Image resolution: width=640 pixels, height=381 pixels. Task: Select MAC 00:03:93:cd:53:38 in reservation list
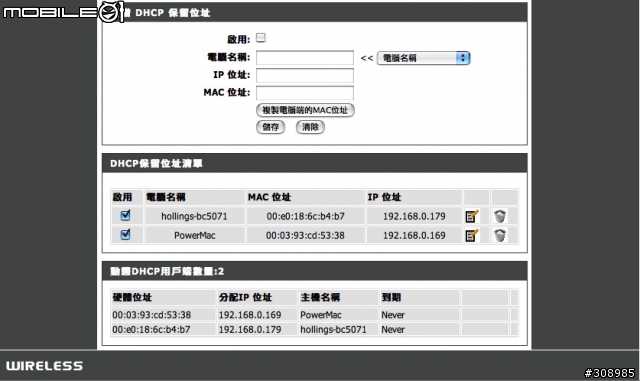pos(305,236)
